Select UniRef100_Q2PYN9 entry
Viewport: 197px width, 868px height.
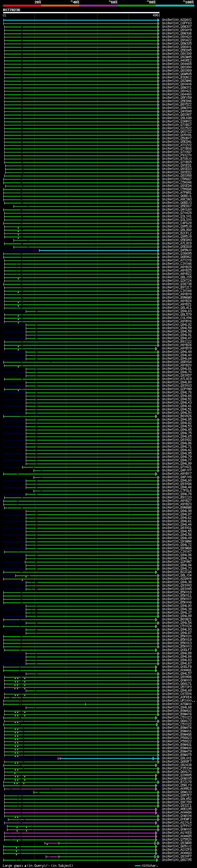177,389
